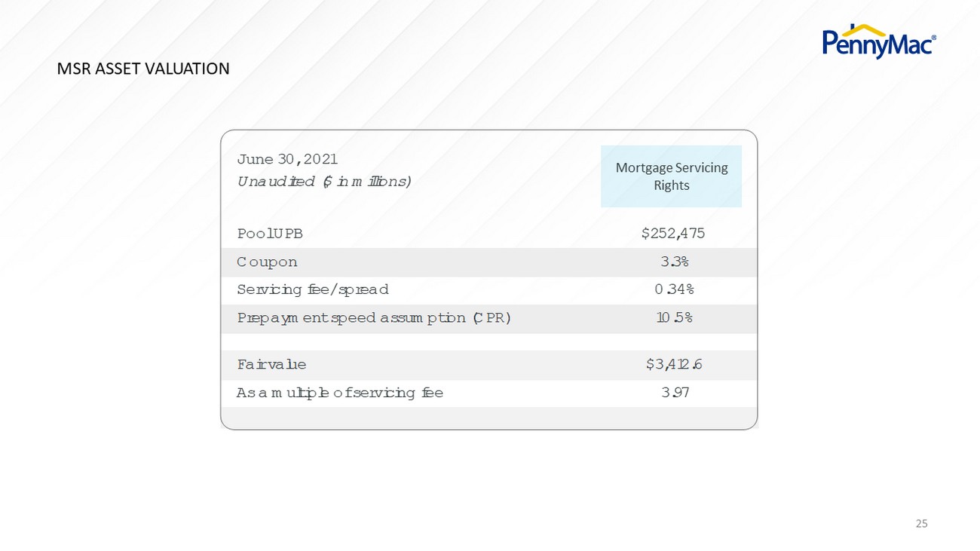Select the Coupon row label
The image size is (980, 551).
coord(267,262)
